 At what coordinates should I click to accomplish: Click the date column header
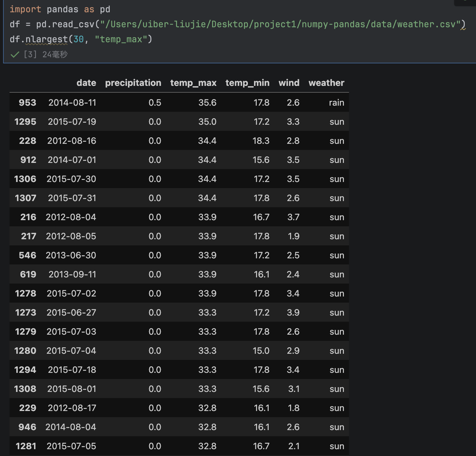pos(86,83)
